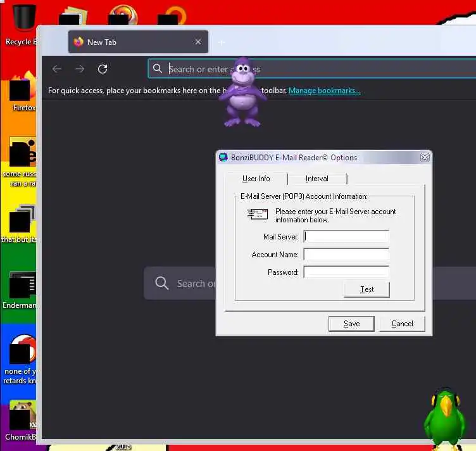Click the purple BonziBUDDY gorilla character

(242, 92)
